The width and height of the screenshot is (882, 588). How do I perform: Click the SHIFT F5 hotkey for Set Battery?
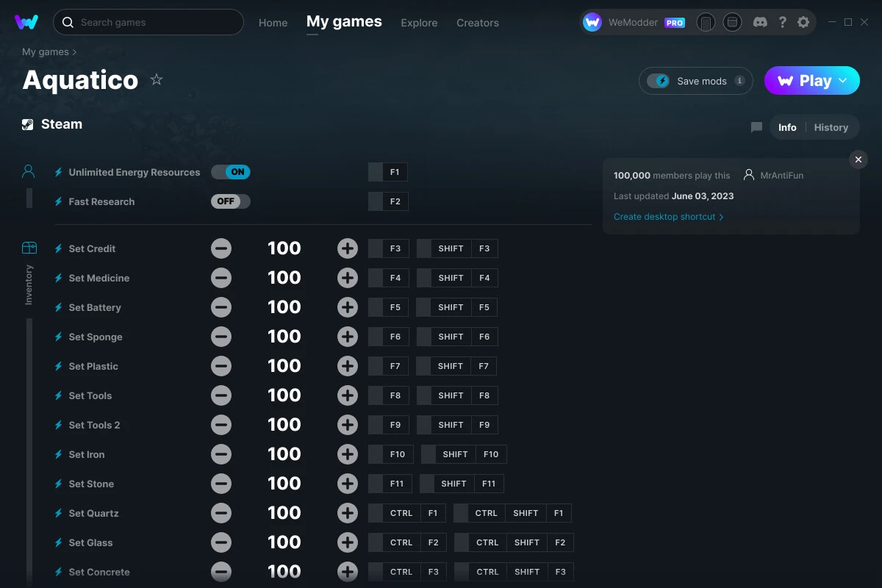pos(457,307)
